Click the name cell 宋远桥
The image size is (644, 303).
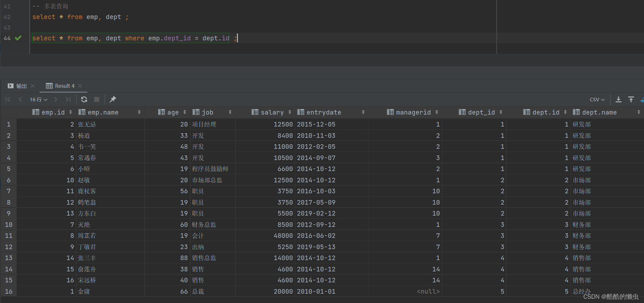110,280
